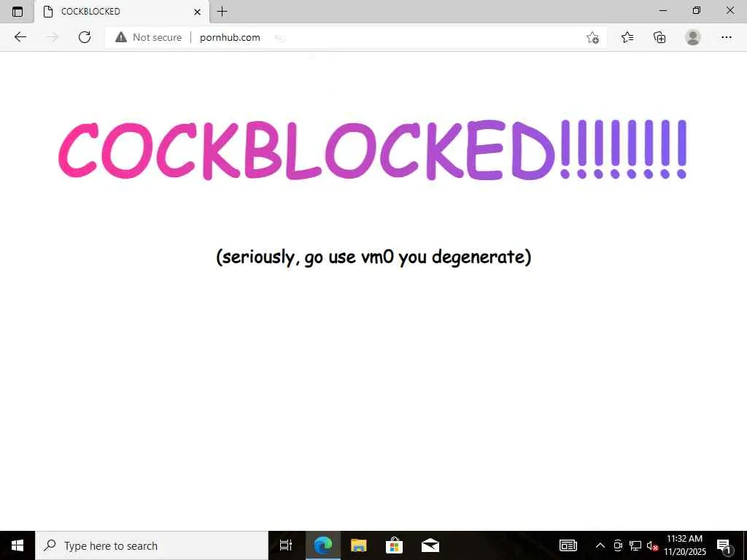
Task: Click the browser back arrow
Action: tap(20, 37)
